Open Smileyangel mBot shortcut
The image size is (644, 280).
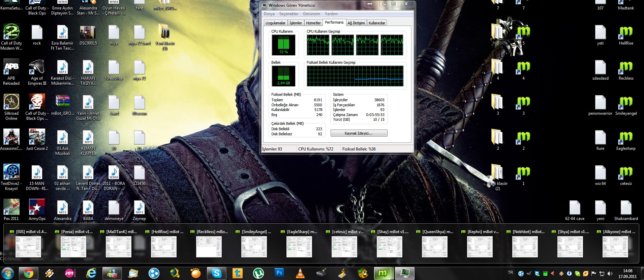[626, 105]
